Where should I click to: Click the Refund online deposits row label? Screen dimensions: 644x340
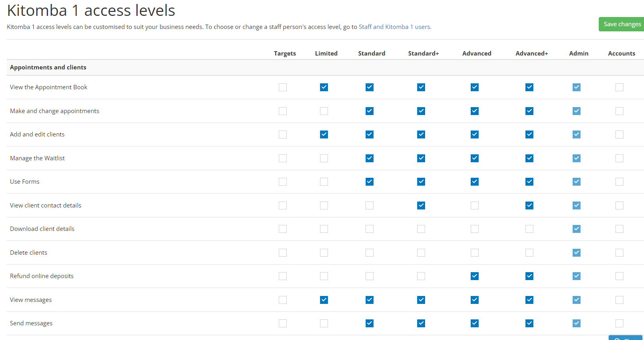point(42,276)
